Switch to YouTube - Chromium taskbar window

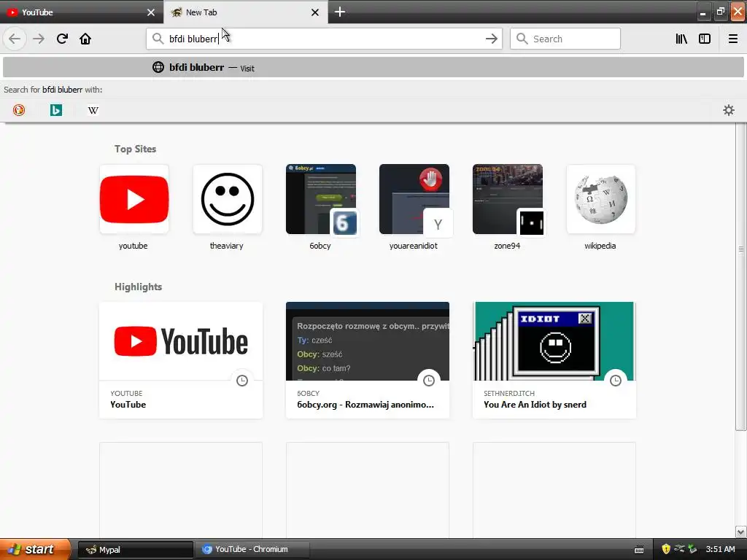[x=252, y=550]
